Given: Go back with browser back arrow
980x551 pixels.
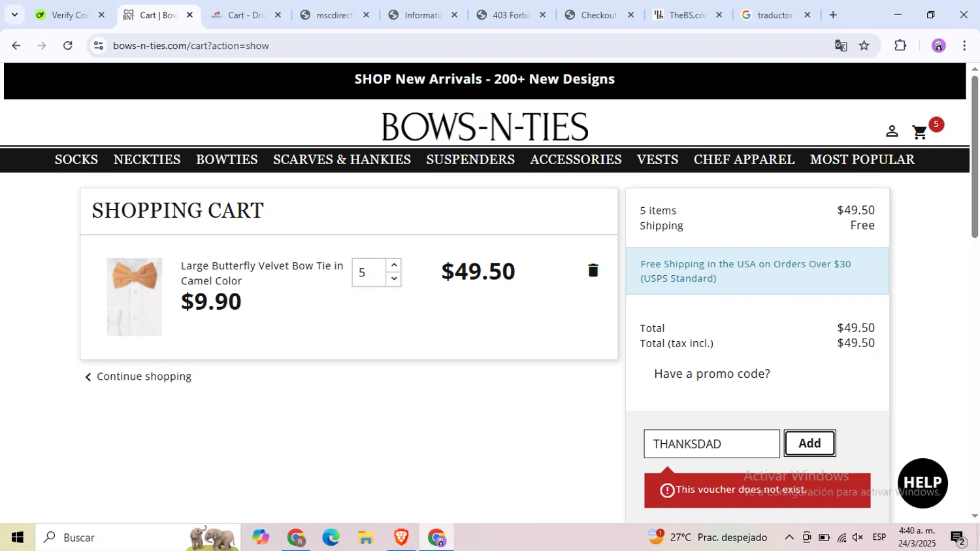Looking at the screenshot, I should 16,46.
